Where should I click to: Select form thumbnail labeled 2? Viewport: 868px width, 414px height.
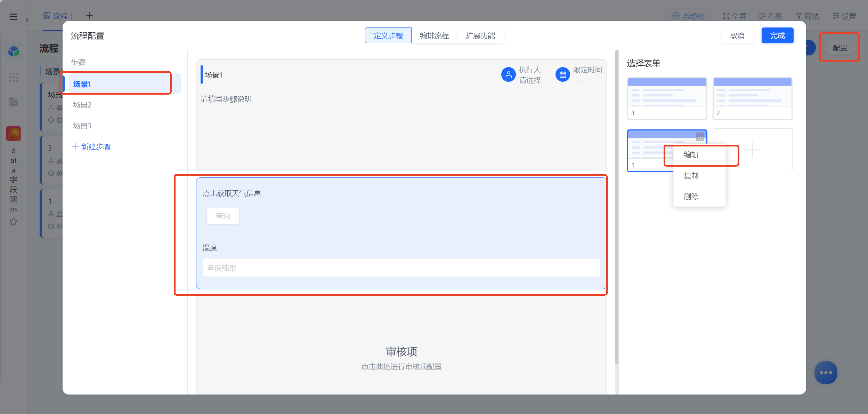[x=752, y=98]
